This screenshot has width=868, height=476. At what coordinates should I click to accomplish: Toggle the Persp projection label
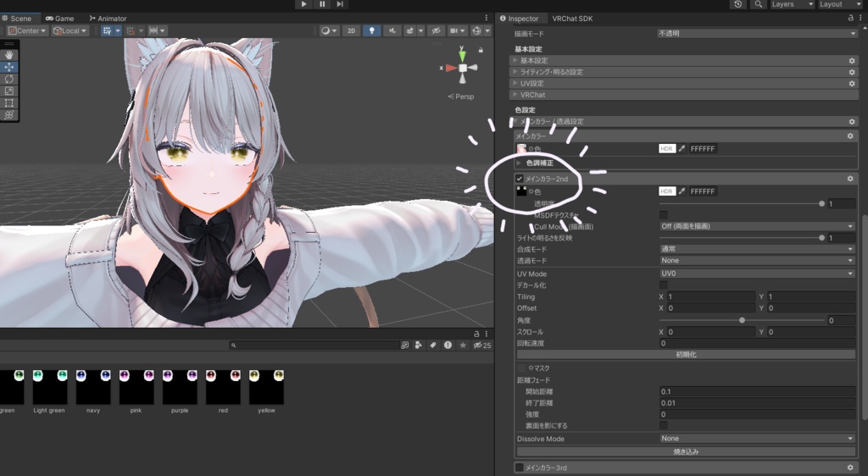pyautogui.click(x=461, y=97)
